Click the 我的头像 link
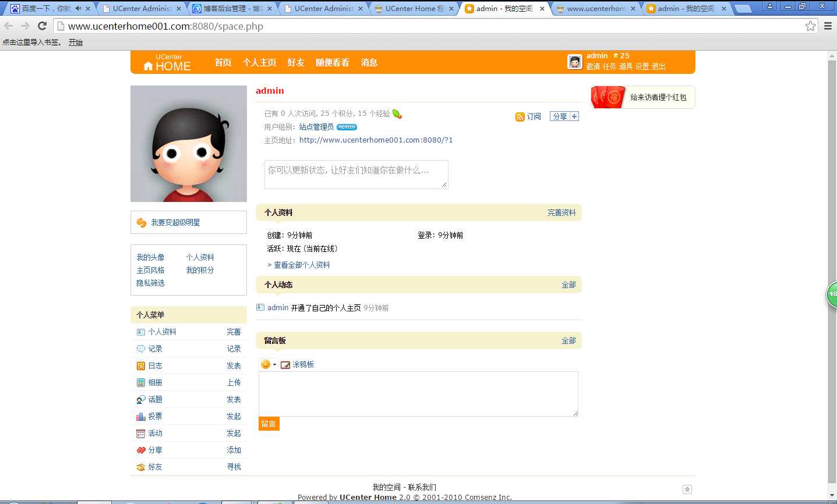 coord(150,257)
